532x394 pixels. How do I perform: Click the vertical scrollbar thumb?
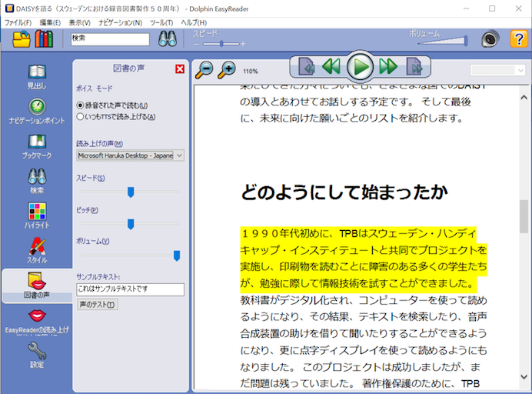(x=524, y=216)
